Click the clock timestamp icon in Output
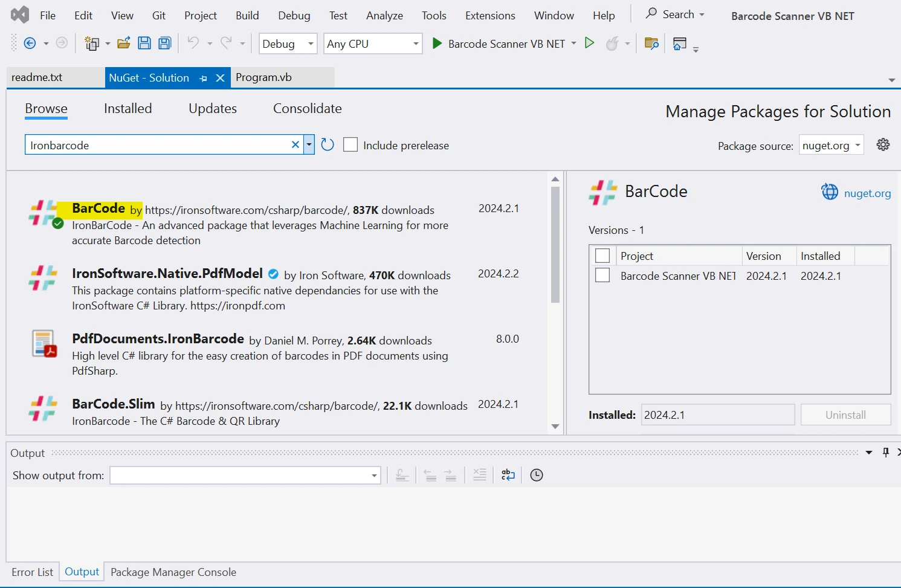 click(536, 475)
